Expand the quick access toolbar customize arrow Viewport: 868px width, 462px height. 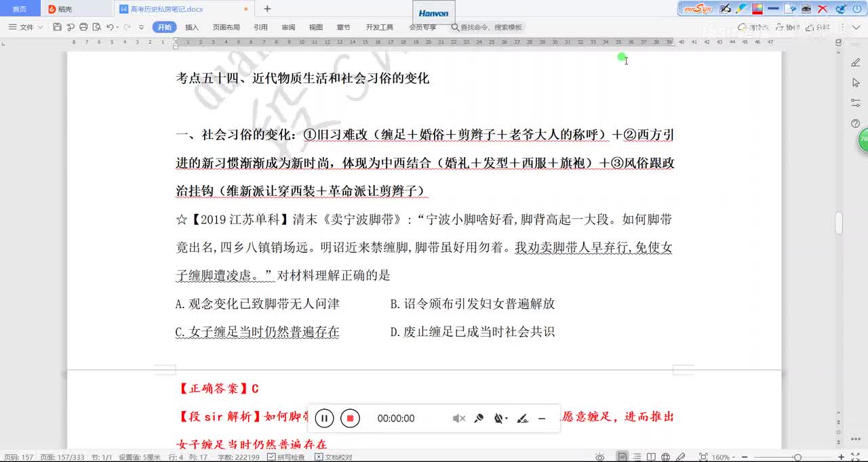(141, 27)
